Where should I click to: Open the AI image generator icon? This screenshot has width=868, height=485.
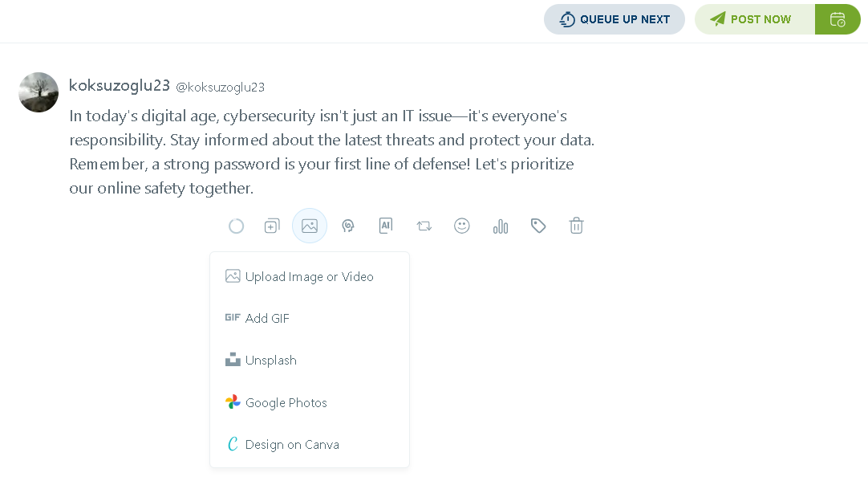click(347, 226)
